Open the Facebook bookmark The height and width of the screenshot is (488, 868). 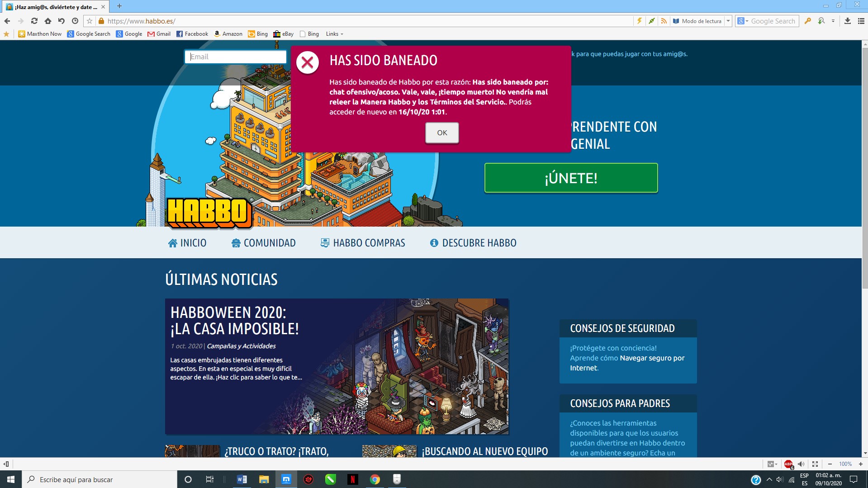coord(192,34)
